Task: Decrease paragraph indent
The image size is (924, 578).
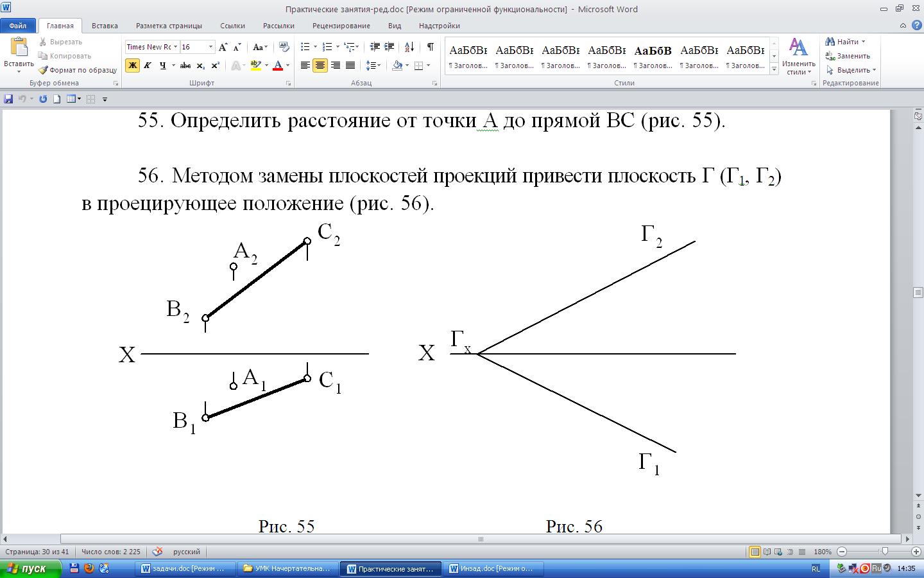Action: pos(375,47)
